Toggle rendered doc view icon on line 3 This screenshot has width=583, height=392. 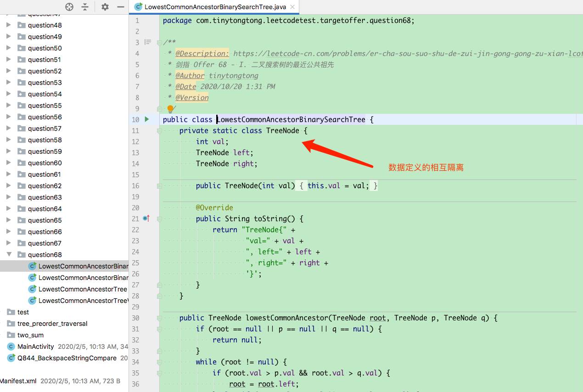(148, 42)
